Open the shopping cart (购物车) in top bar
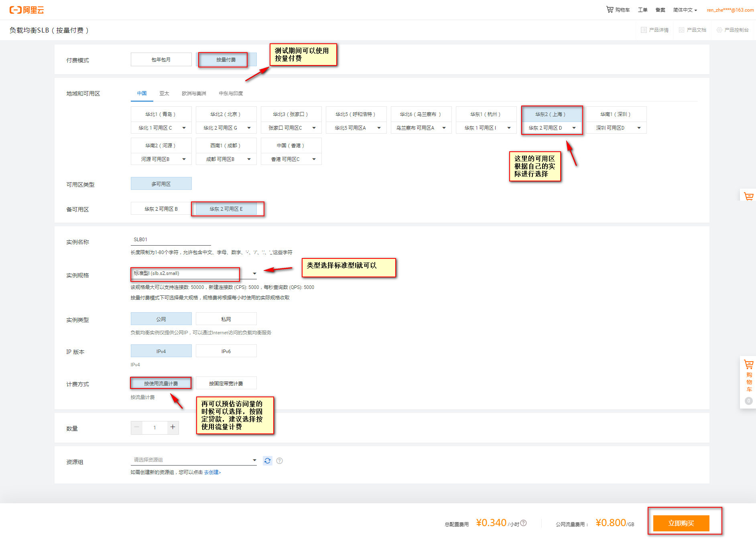The image size is (756, 543). (x=618, y=10)
